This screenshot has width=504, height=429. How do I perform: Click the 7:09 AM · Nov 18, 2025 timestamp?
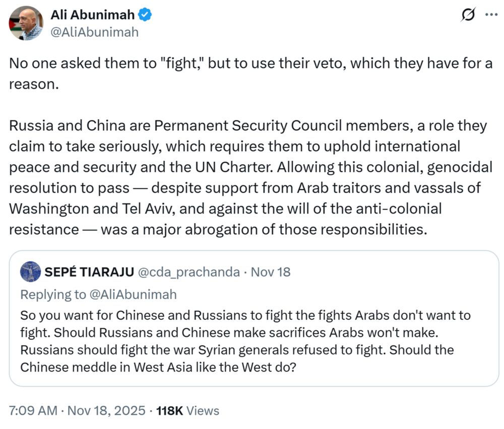coord(77,411)
